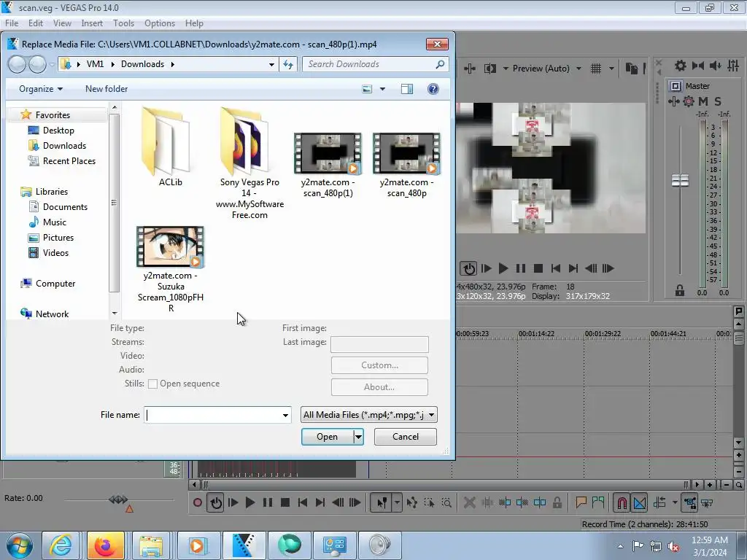
Task: Check the Open sequence checkbox
Action: coord(152,384)
